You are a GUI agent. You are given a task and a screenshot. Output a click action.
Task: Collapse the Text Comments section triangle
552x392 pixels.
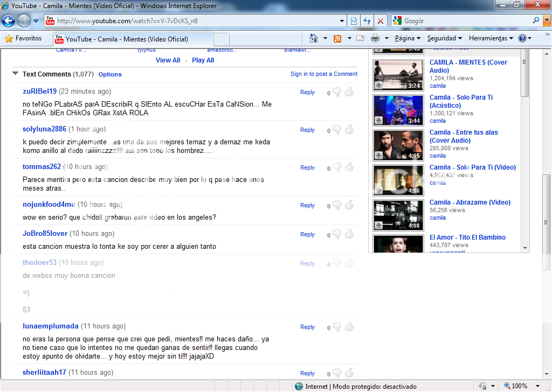point(16,74)
